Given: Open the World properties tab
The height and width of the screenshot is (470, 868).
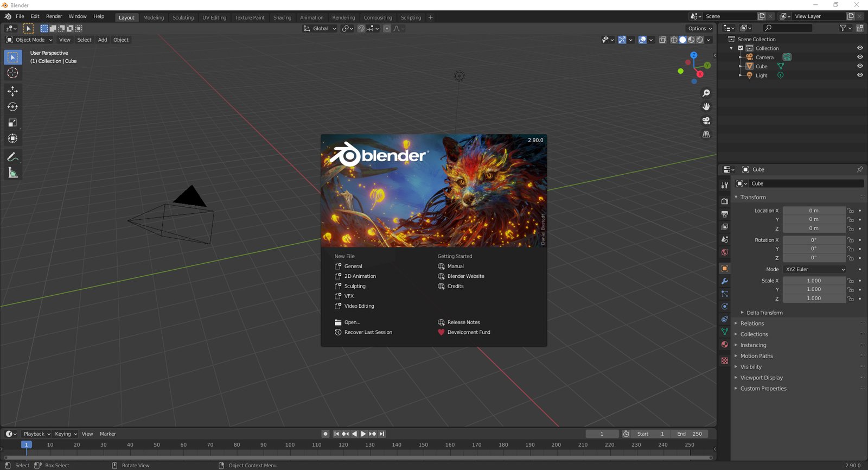Looking at the screenshot, I should point(724,252).
